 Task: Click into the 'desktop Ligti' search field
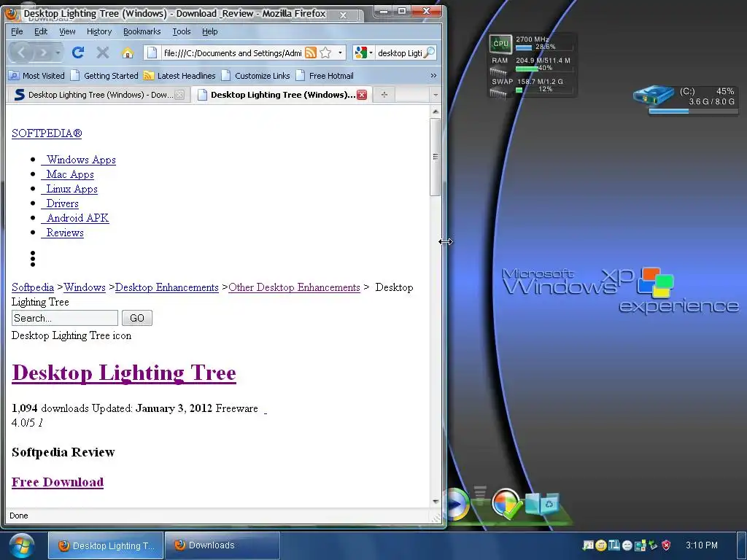tap(399, 52)
